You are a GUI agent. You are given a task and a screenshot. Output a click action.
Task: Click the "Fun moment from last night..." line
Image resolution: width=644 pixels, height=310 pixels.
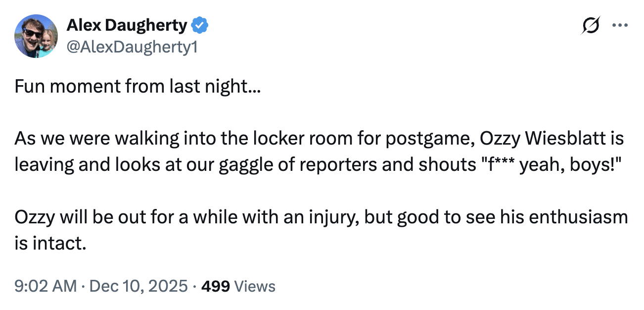click(138, 87)
